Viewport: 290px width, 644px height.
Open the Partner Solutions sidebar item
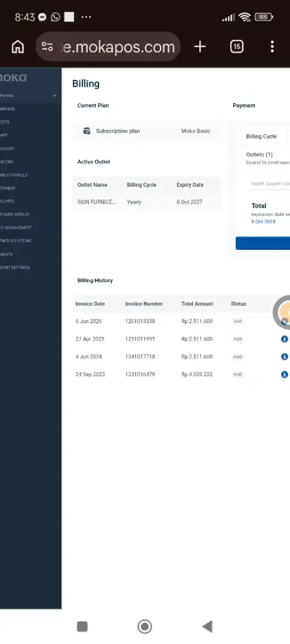[x=15, y=241]
